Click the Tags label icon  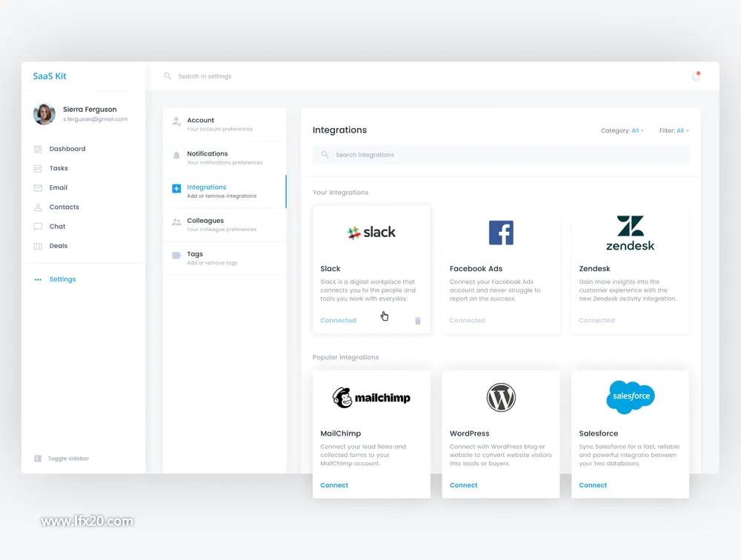176,256
